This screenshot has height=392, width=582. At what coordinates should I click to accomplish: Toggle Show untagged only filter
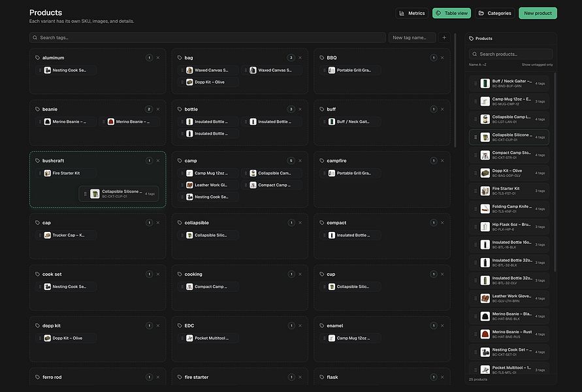(537, 65)
